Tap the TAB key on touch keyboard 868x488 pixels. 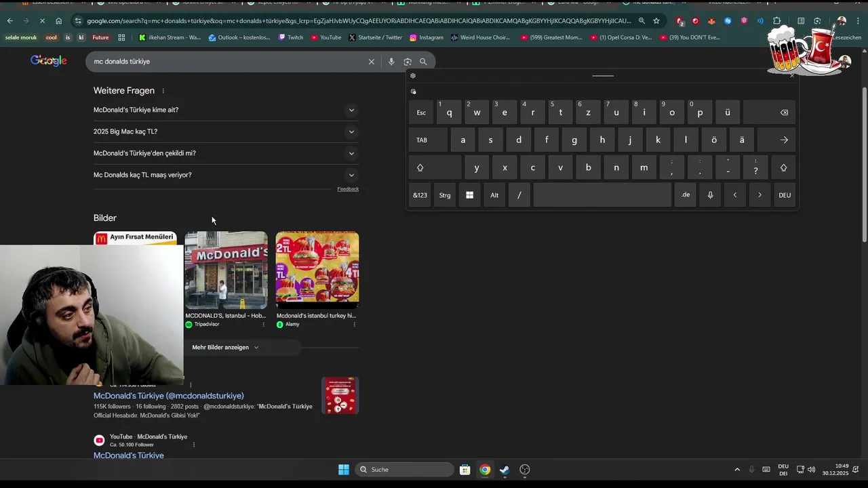[x=428, y=140]
